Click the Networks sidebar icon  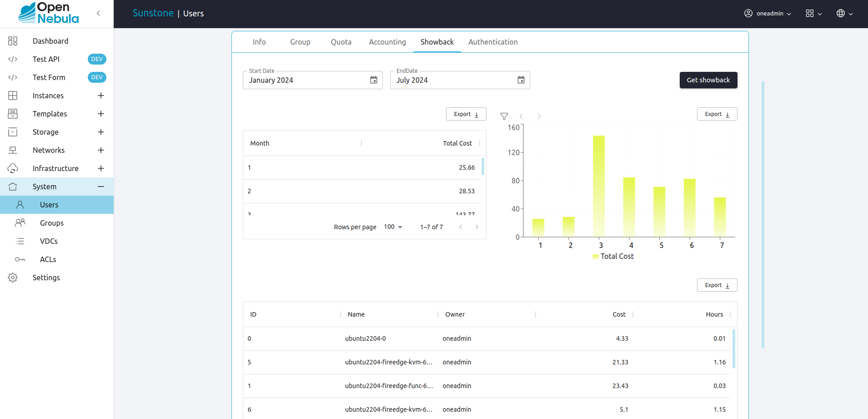(13, 150)
